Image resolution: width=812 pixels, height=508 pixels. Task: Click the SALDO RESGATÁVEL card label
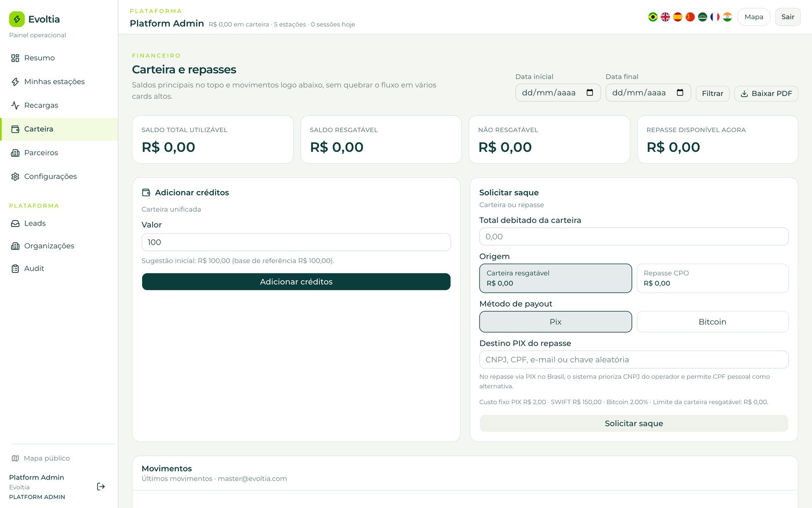coord(344,130)
